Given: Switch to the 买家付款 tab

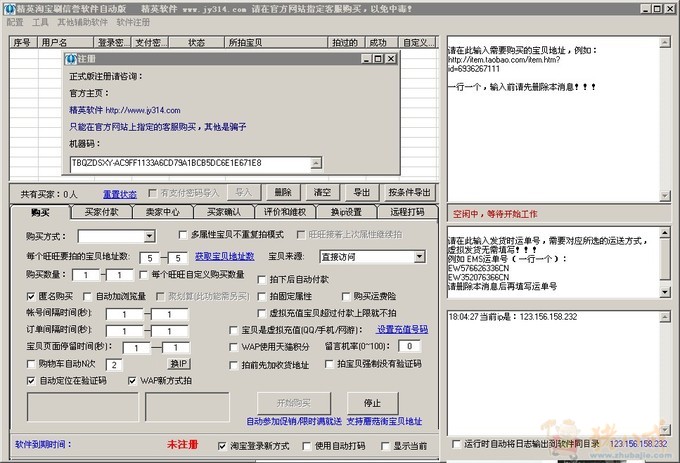Looking at the screenshot, I should [x=101, y=212].
